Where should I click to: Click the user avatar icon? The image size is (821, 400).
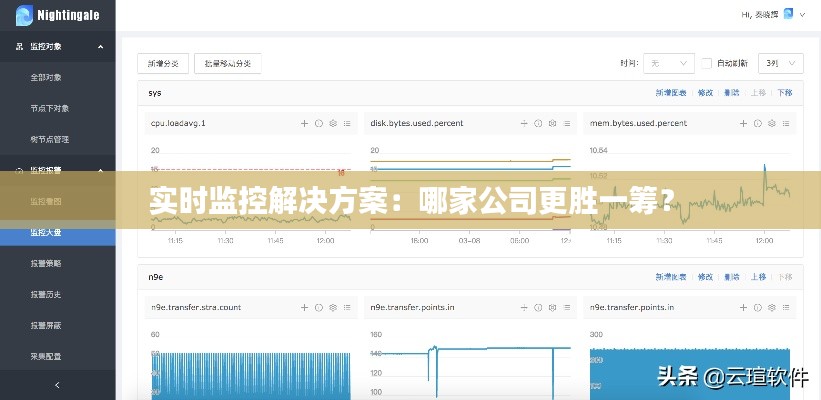(788, 14)
